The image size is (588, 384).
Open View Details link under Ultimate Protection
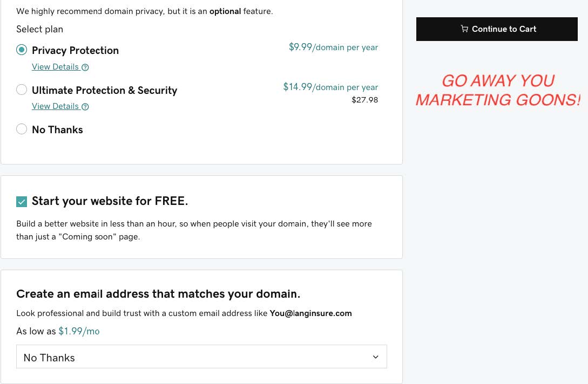(x=55, y=106)
